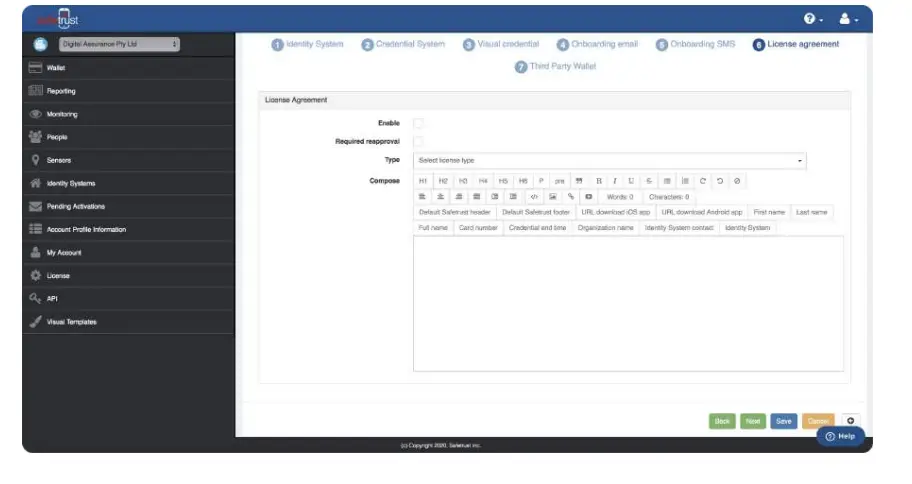
Task: Insert an unordered list
Action: tap(667, 181)
